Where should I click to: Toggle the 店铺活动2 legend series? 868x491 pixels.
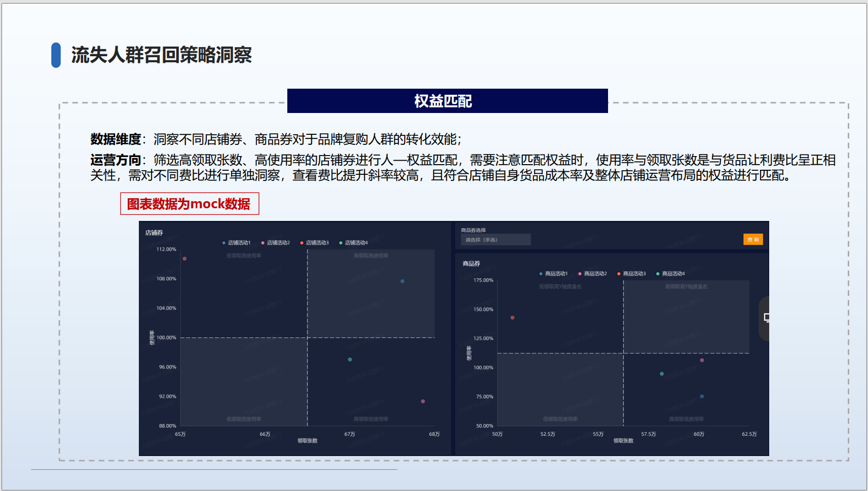click(275, 243)
